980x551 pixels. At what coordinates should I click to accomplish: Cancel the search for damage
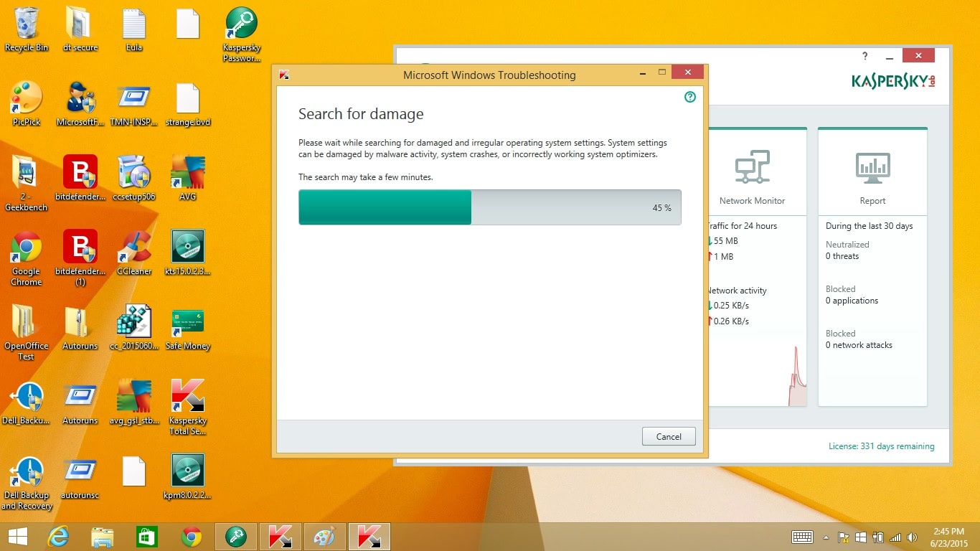coord(669,436)
